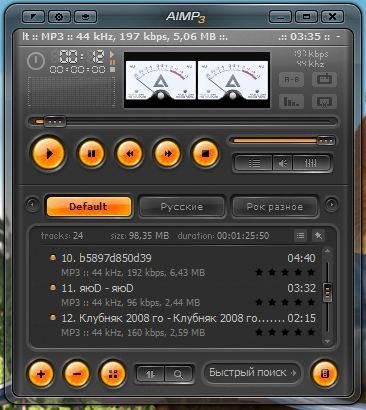Toggle A-B repeat section button
Screen dimensions: 366x410
tap(291, 80)
